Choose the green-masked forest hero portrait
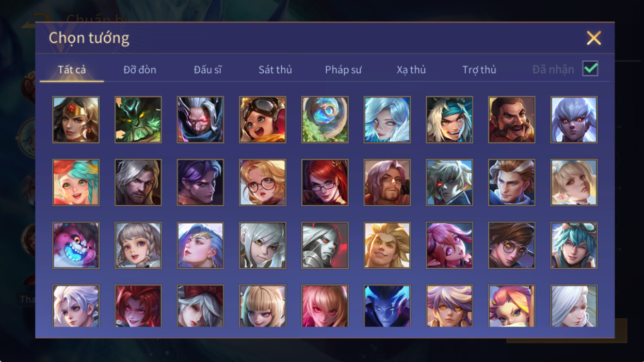The width and height of the screenshot is (644, 362). 138,120
